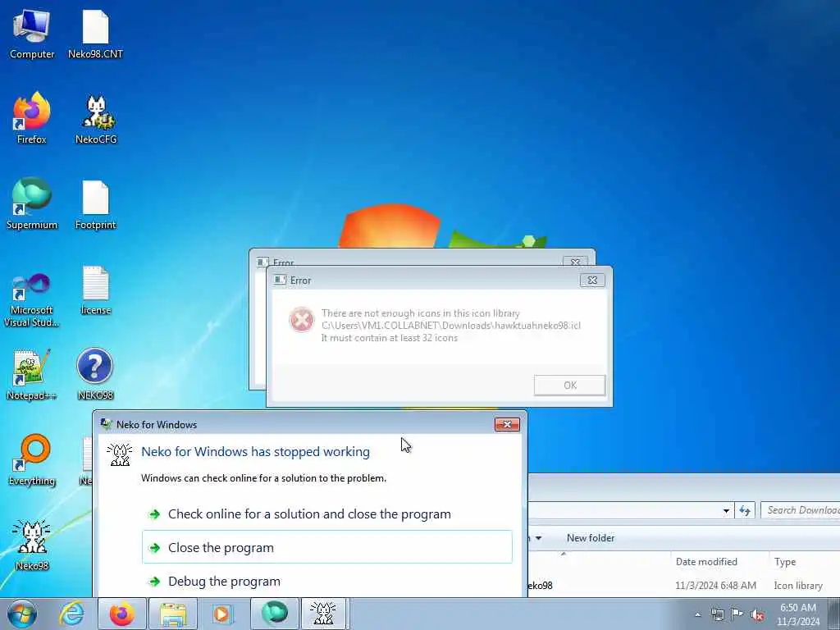
Task: Choose Close the program option
Action: pos(326,547)
